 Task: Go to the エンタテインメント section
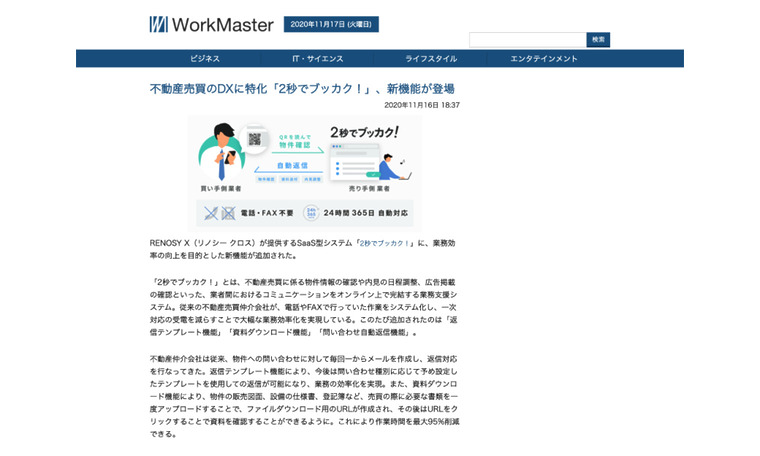(544, 59)
